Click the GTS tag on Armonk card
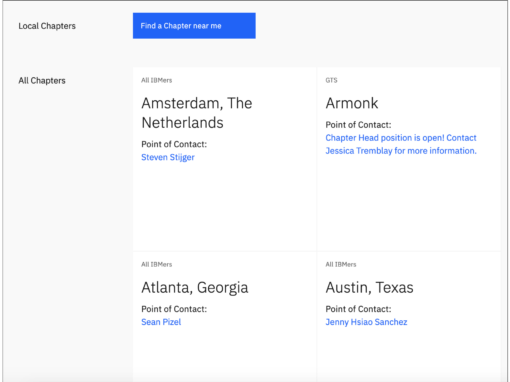 point(331,80)
